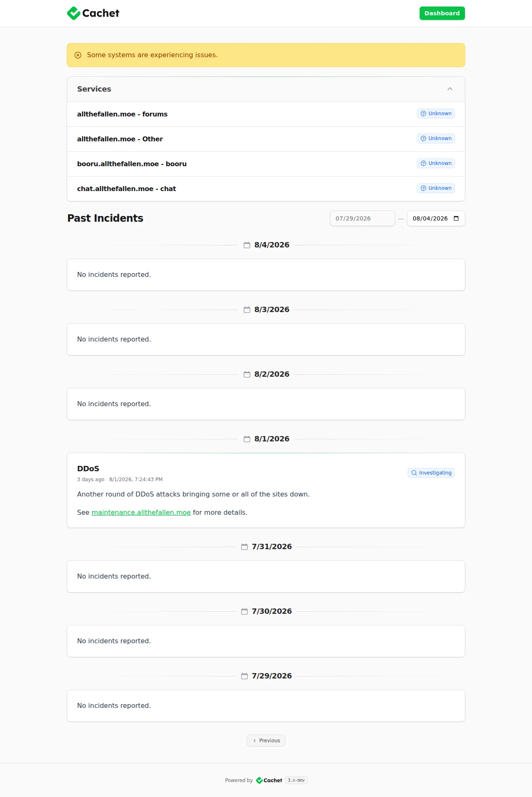Click the Unknown status badge for allthefallen.moe Other
The image size is (532, 797).
436,138
